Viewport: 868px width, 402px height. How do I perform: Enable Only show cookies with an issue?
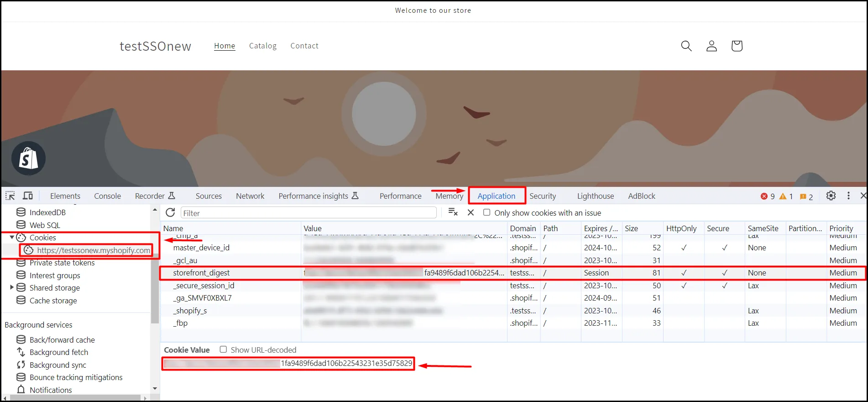point(487,212)
